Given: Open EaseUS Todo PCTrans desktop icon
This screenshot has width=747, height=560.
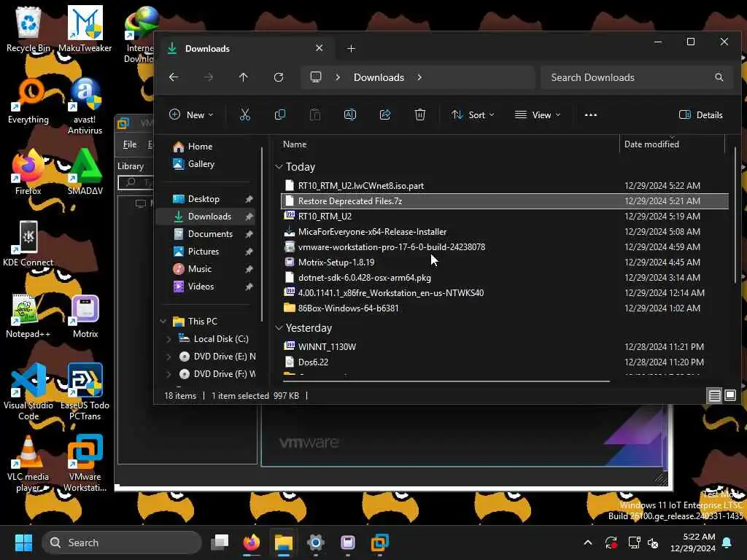Looking at the screenshot, I should 85,392.
